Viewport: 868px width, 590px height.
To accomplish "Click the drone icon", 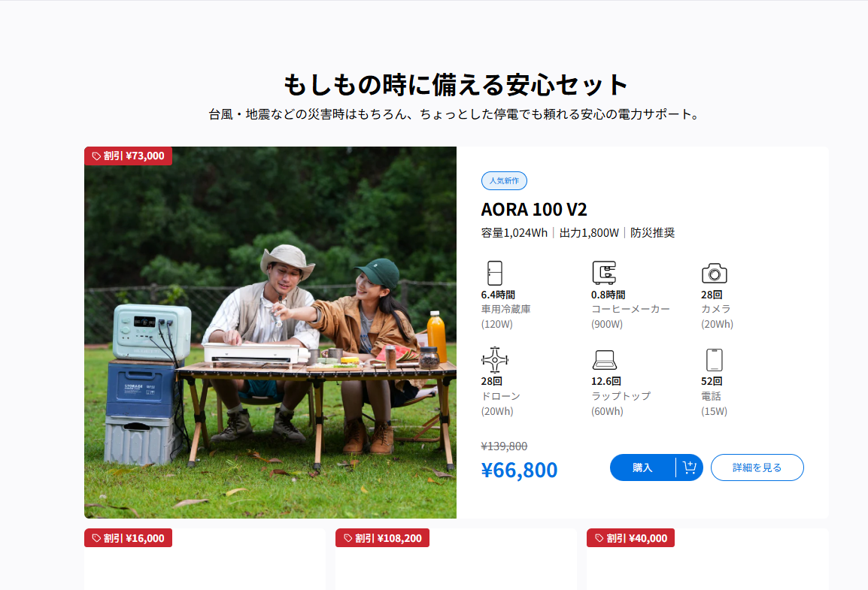I will [495, 360].
